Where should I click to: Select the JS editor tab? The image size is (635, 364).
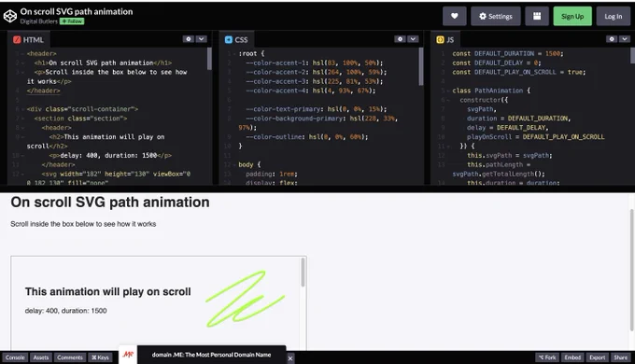coord(445,40)
